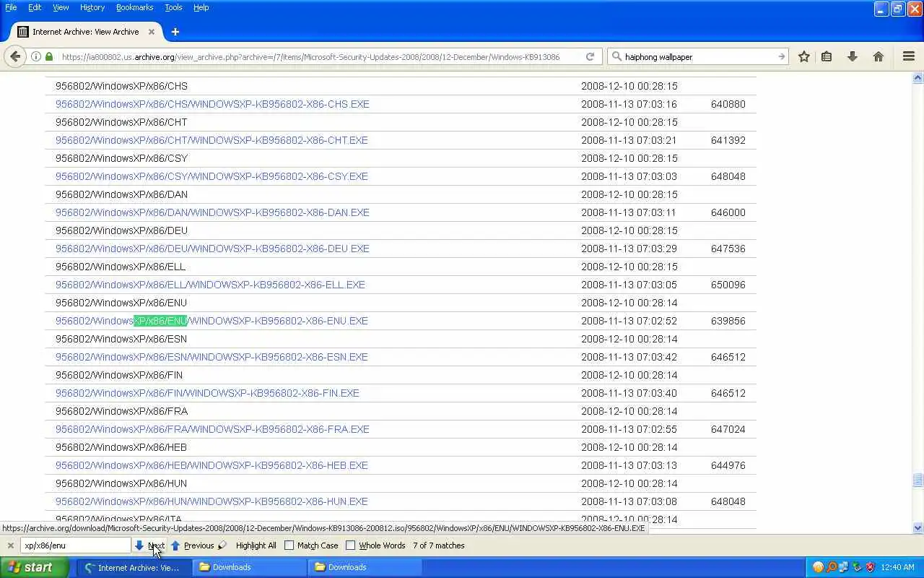
Task: Select the Internet Archive: View Archive tab
Action: [x=86, y=32]
